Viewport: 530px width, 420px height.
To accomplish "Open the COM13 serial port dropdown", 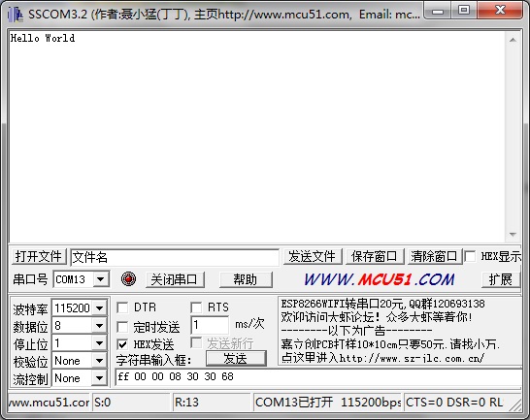I will (x=100, y=279).
